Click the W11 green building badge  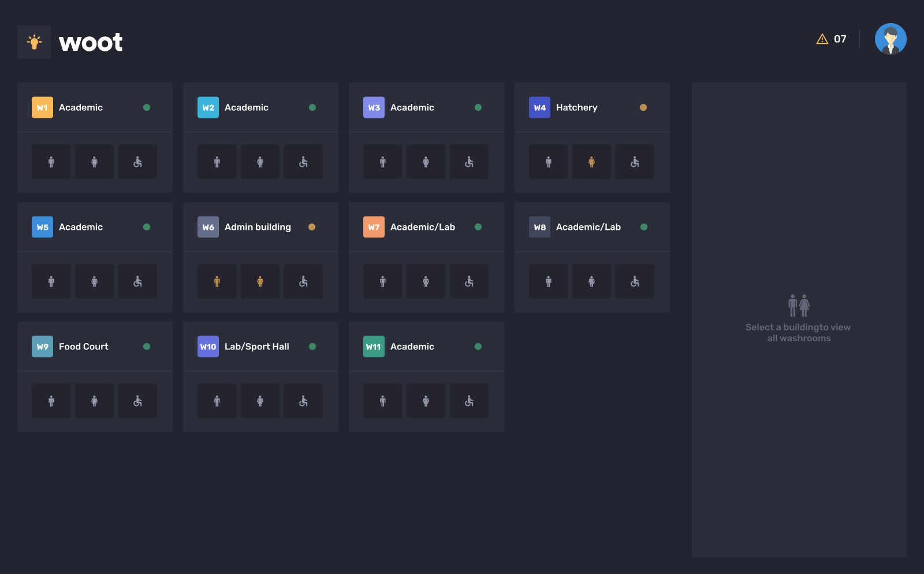(374, 346)
